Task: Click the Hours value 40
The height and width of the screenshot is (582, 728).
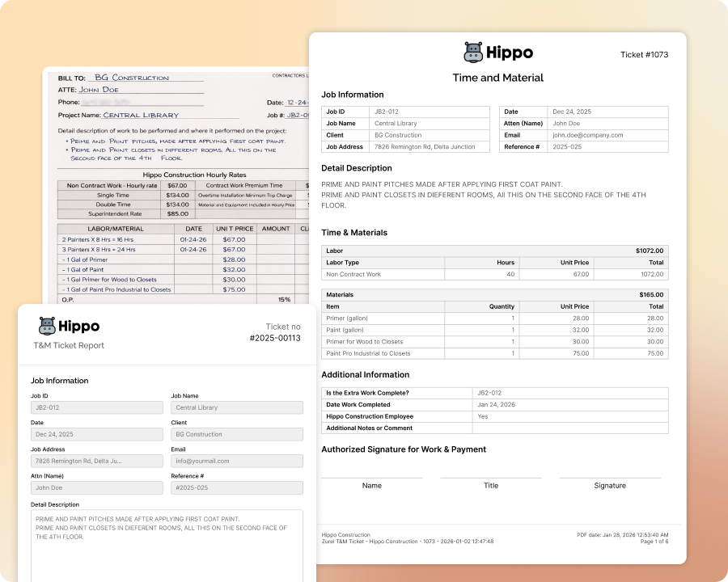Action: click(510, 274)
